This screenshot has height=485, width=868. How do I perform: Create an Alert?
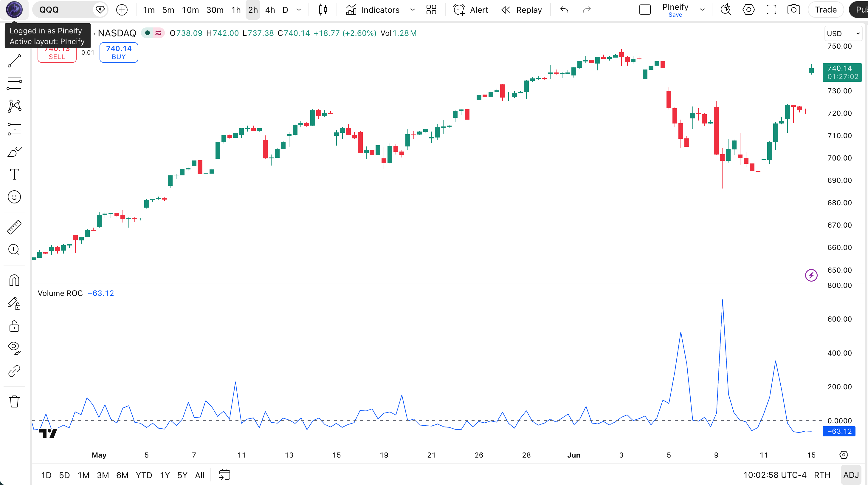pos(470,10)
